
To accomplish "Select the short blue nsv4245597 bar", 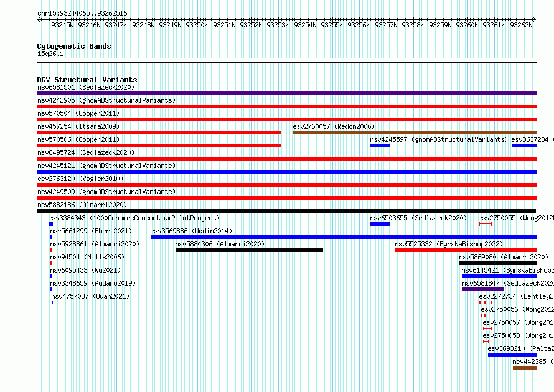I will pyautogui.click(x=380, y=146).
